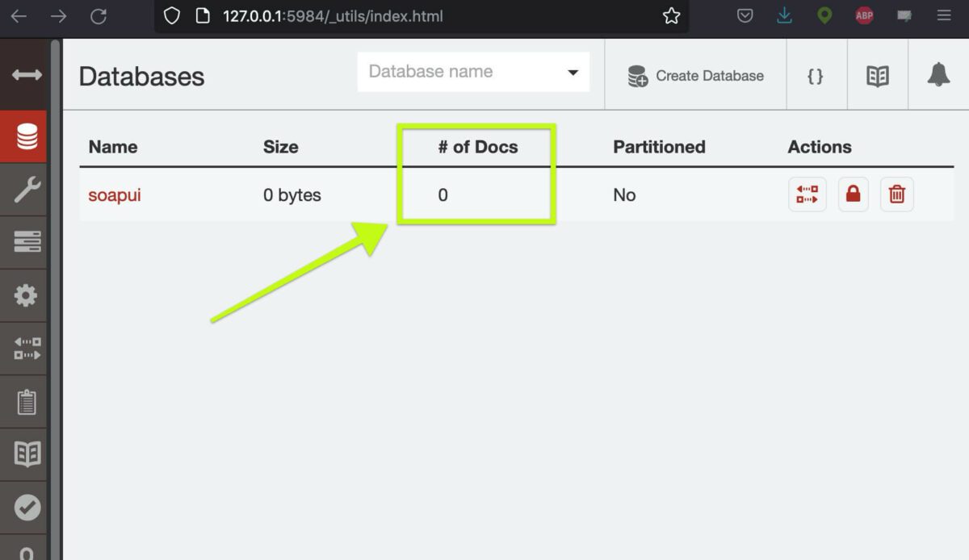Open notifications bell icon

click(938, 76)
